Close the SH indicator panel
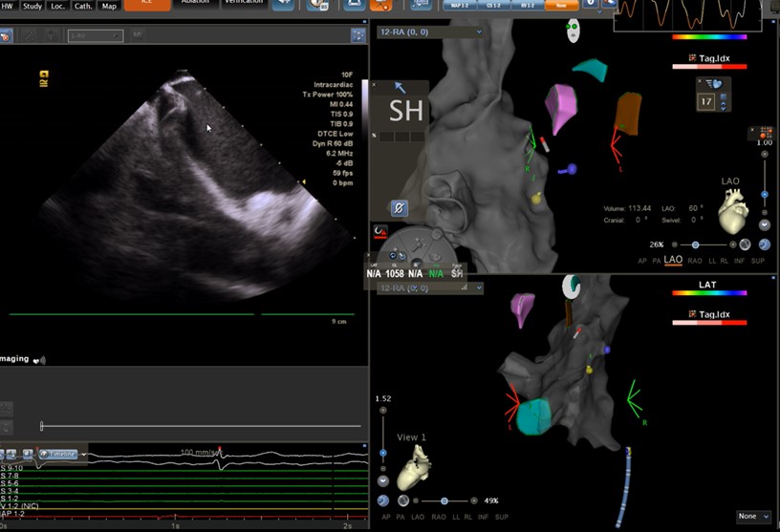 click(374, 85)
